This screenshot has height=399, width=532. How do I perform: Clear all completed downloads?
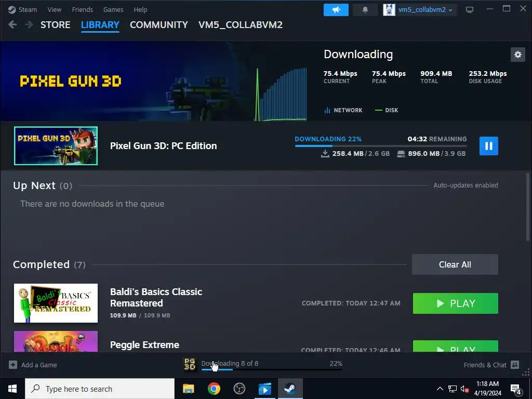(x=455, y=264)
